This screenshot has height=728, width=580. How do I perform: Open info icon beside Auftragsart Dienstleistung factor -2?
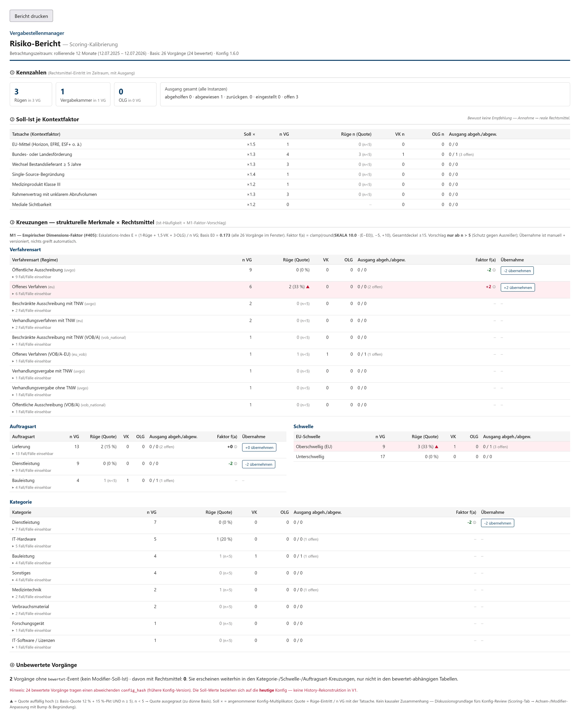pyautogui.click(x=236, y=464)
